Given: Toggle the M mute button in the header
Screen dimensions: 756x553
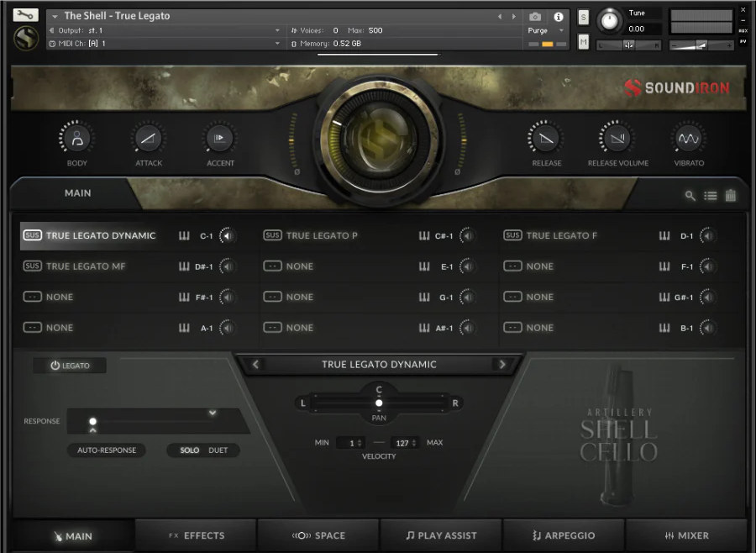Looking at the screenshot, I should 583,40.
